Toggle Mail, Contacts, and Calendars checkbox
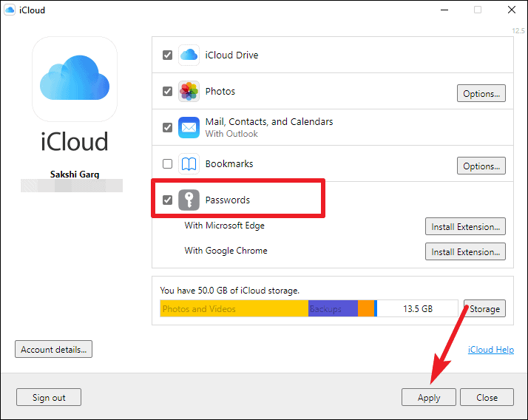This screenshot has width=528, height=420. 167,128
